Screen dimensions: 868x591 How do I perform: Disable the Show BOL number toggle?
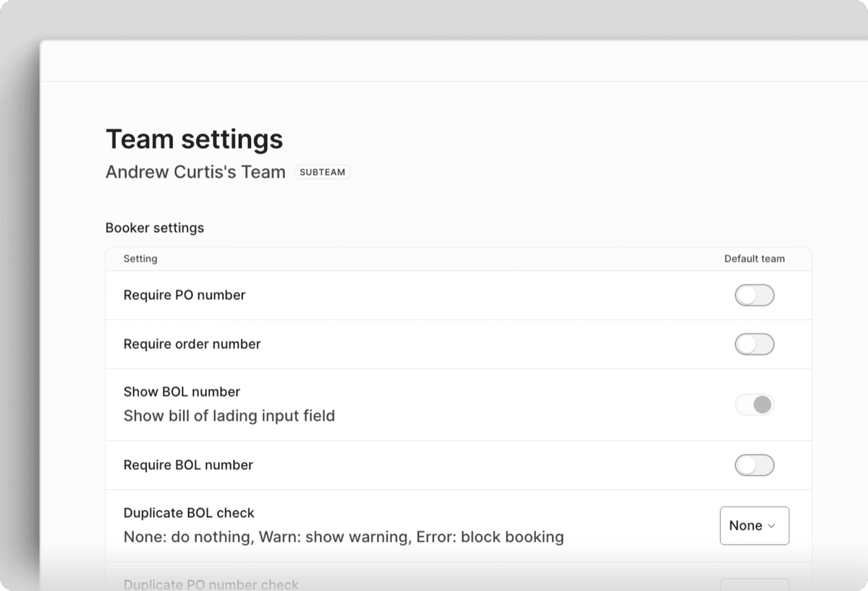pos(755,404)
